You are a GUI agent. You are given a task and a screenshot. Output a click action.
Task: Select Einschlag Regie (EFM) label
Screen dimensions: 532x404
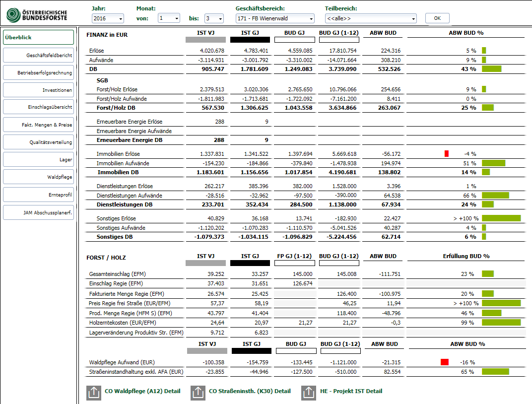[x=116, y=283]
